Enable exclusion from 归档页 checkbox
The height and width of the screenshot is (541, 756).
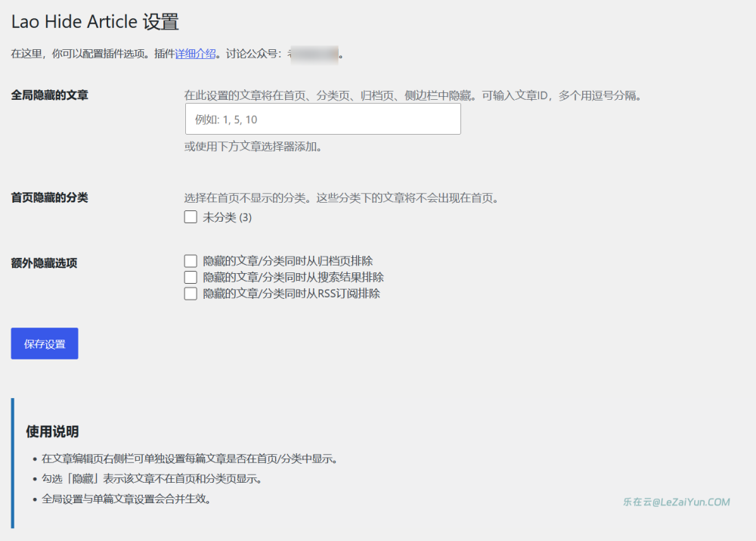[x=191, y=261]
